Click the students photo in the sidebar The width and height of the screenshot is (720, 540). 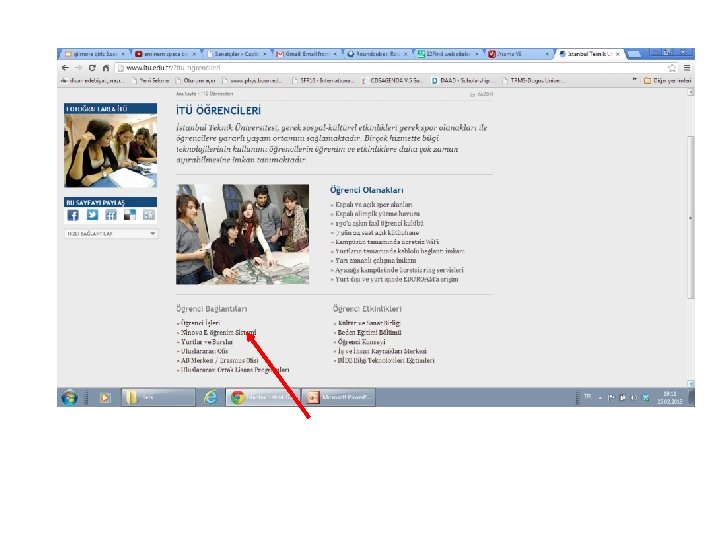tap(111, 151)
